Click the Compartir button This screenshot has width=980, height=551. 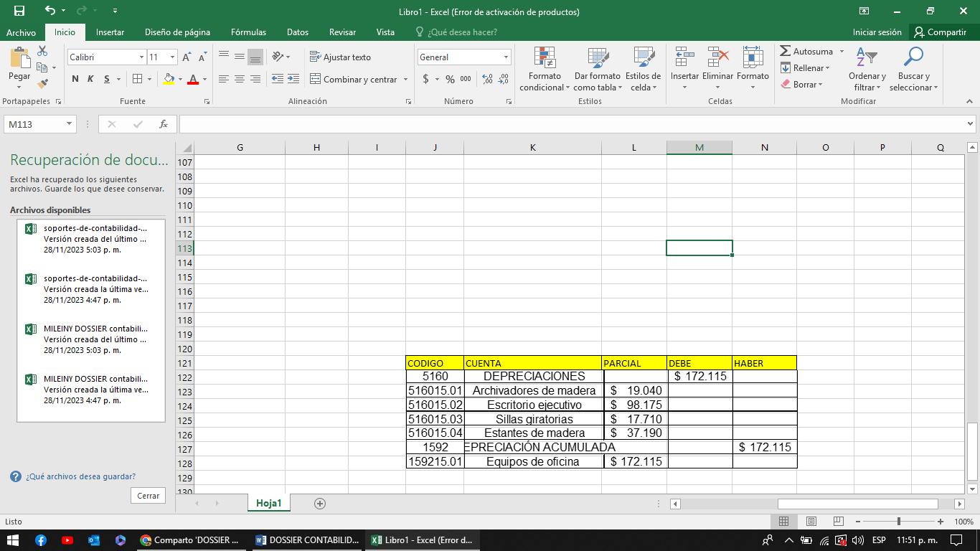coord(940,32)
